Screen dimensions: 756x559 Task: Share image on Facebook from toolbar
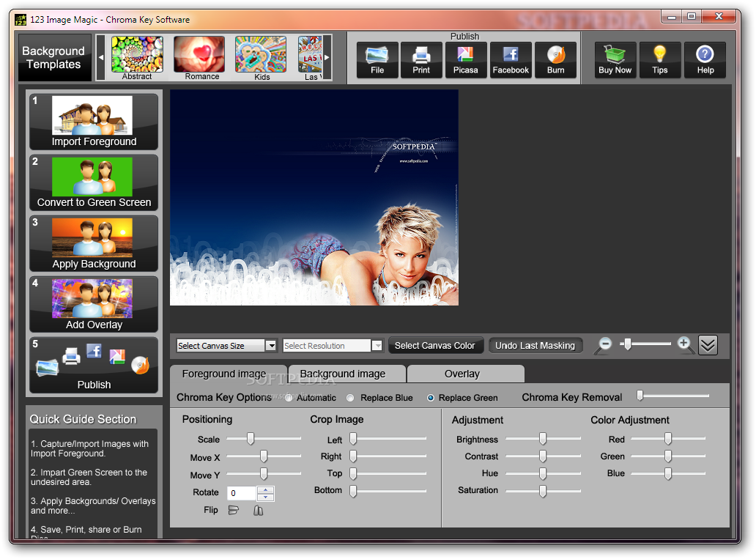point(511,60)
